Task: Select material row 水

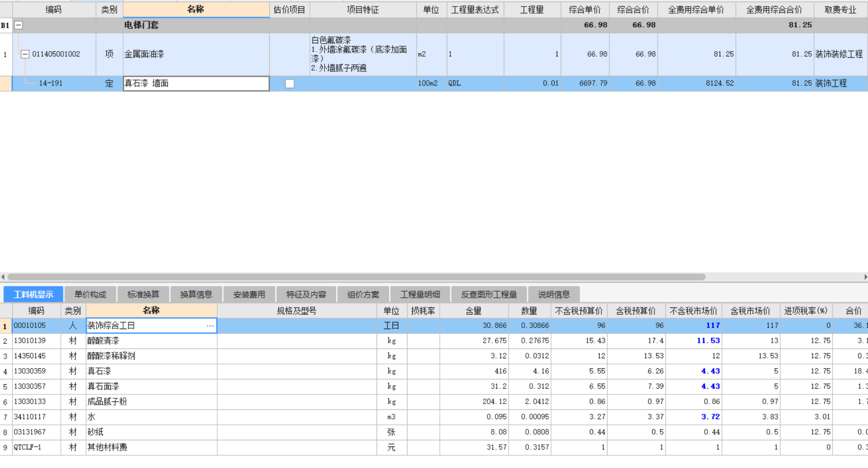Action: point(151,417)
